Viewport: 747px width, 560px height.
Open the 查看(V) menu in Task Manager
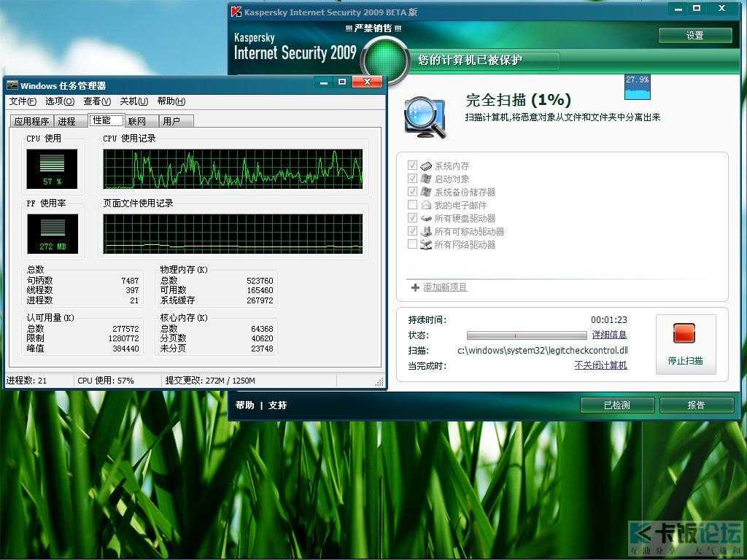pyautogui.click(x=97, y=101)
